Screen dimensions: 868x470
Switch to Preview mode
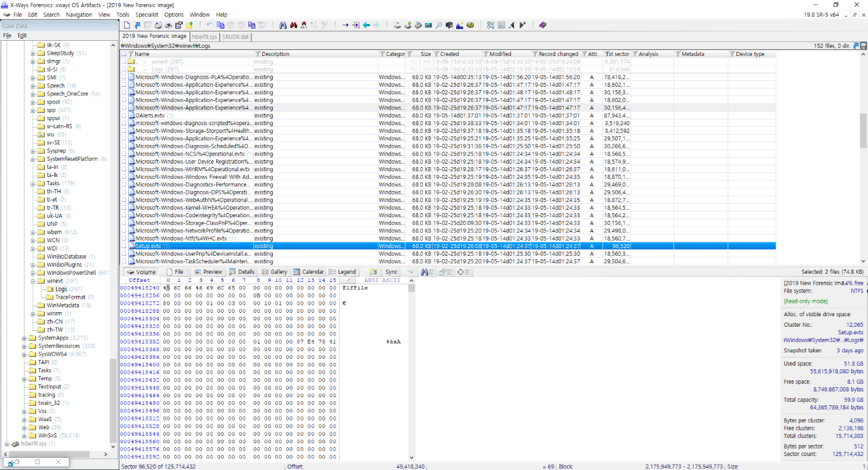pyautogui.click(x=208, y=272)
